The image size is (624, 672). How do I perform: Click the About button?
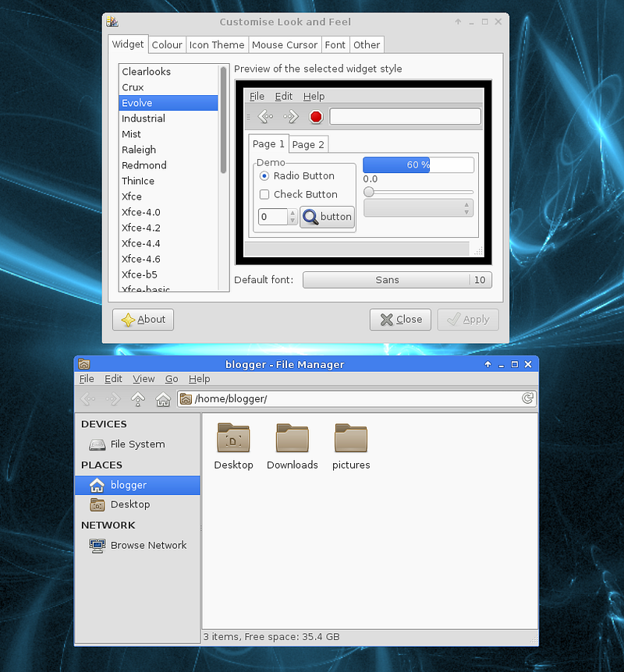(144, 320)
